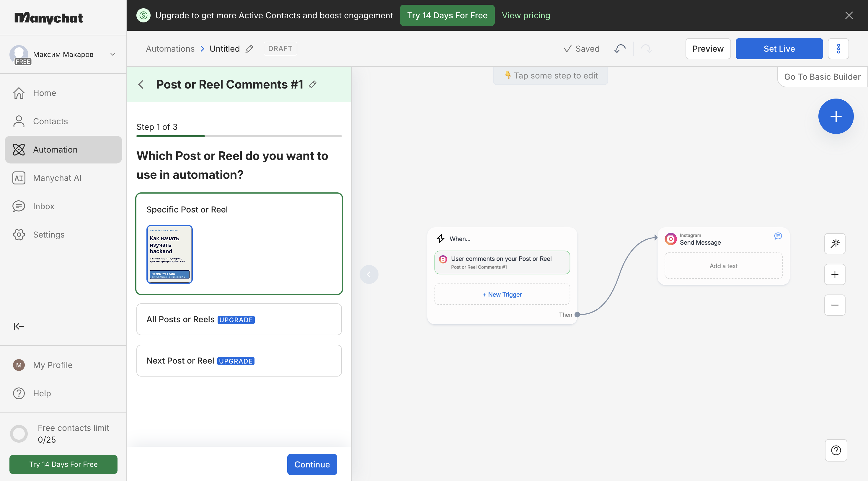868x481 pixels.
Task: Select the User comments trigger card
Action: [502, 262]
